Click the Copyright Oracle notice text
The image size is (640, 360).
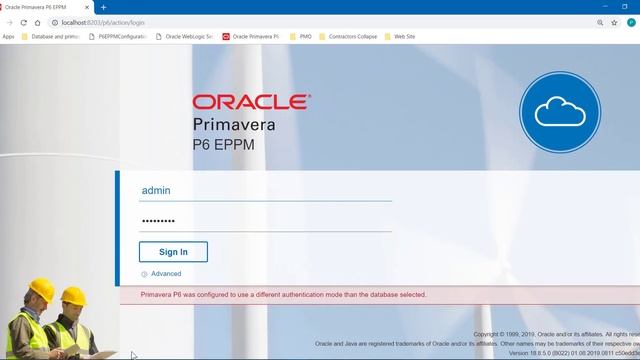[x=557, y=334]
